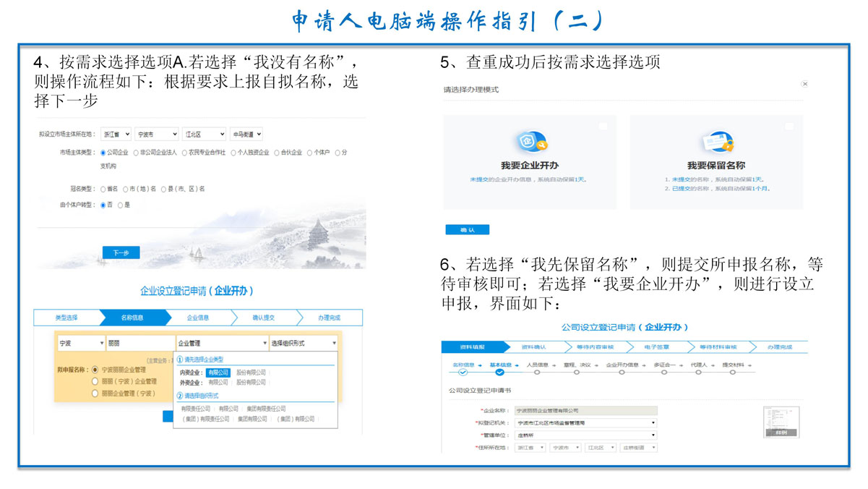Choose the 丽丽（宁波）企业管理 name option
Image resolution: width=868 pixels, height=489 pixels.
[95, 381]
